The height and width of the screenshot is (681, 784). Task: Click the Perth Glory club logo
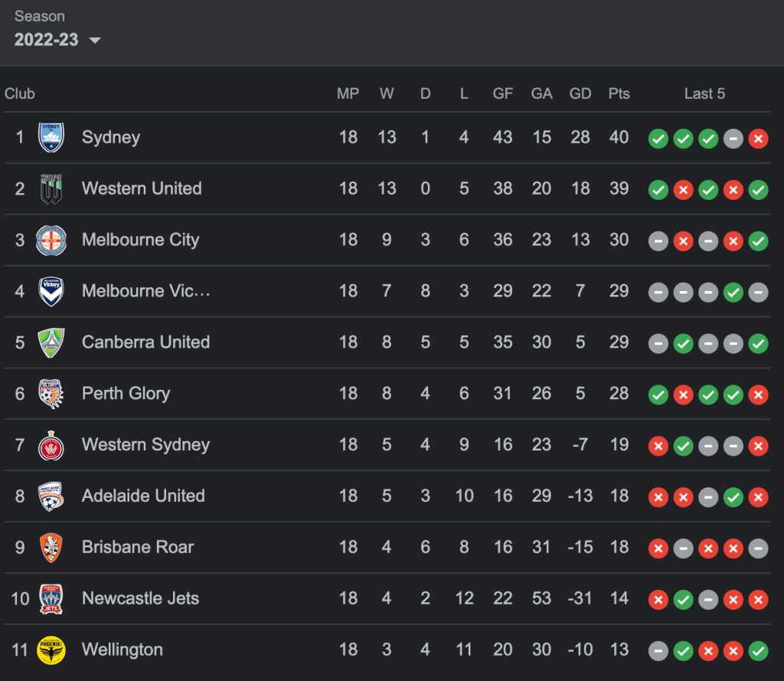coord(51,394)
